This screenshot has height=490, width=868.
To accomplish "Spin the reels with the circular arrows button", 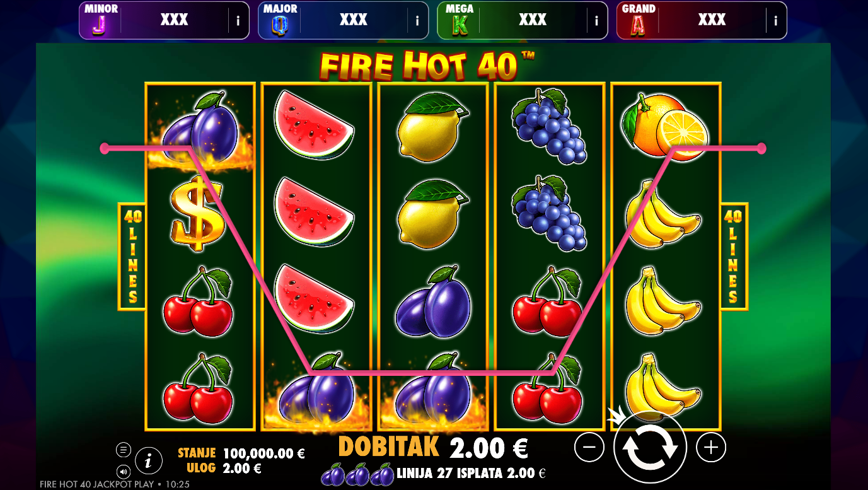I will click(650, 447).
